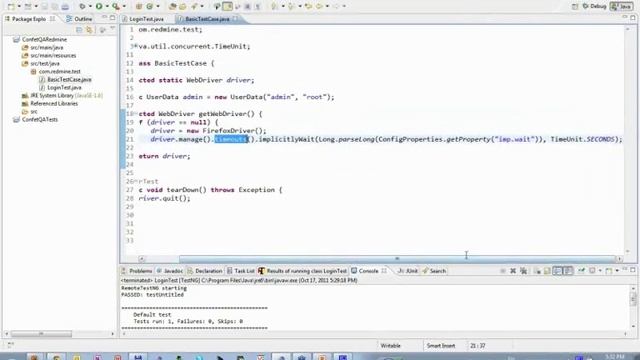The width and height of the screenshot is (640, 360).
Task: Click the Open Task folder icon
Action: tap(183, 7)
